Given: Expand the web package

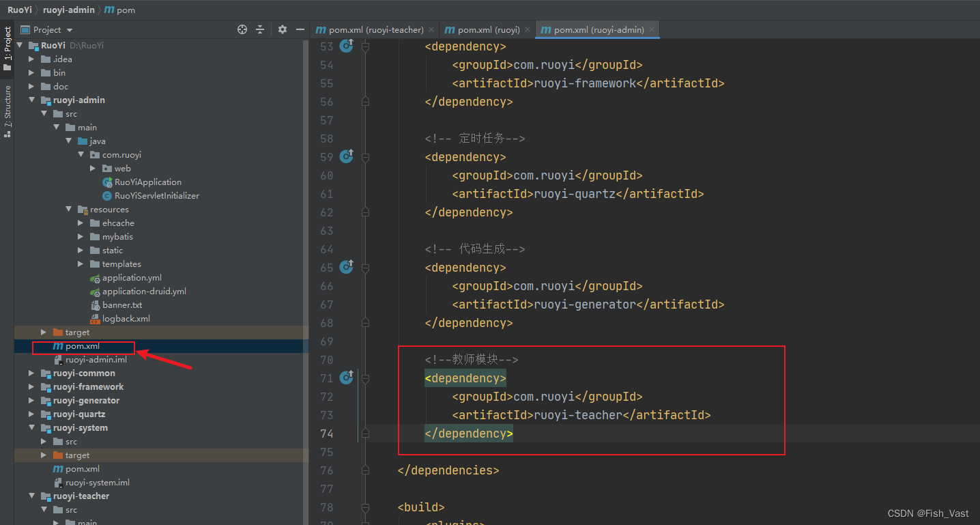Looking at the screenshot, I should click(93, 169).
